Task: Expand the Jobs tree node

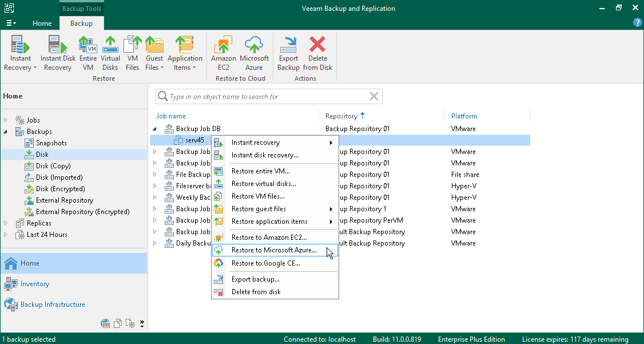Action: point(5,120)
